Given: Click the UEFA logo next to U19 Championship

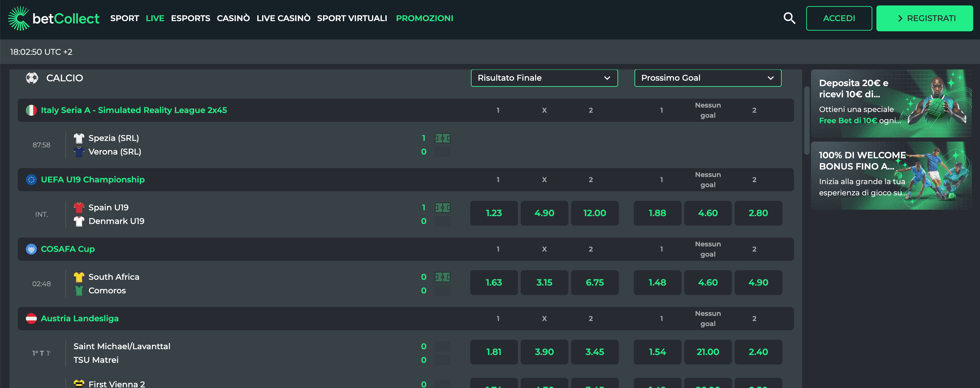Looking at the screenshot, I should pyautogui.click(x=31, y=179).
